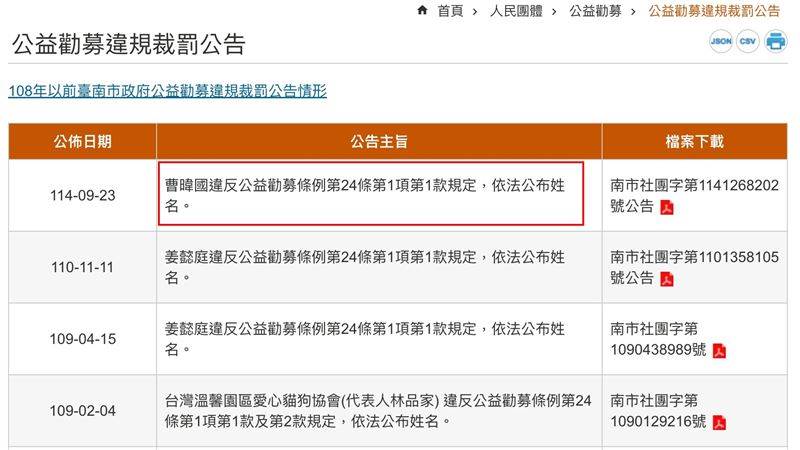Download data as JSON
Image resolution: width=800 pixels, height=450 pixels.
[x=720, y=42]
